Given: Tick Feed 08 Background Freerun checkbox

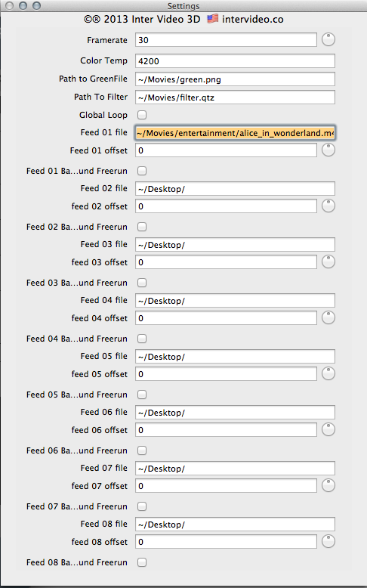Looking at the screenshot, I should click(142, 562).
